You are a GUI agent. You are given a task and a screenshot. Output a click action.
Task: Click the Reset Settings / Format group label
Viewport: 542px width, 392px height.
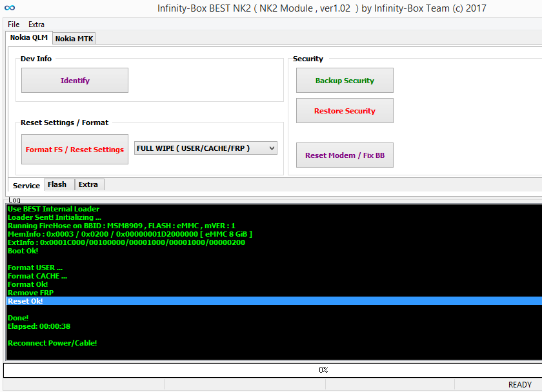pos(65,122)
